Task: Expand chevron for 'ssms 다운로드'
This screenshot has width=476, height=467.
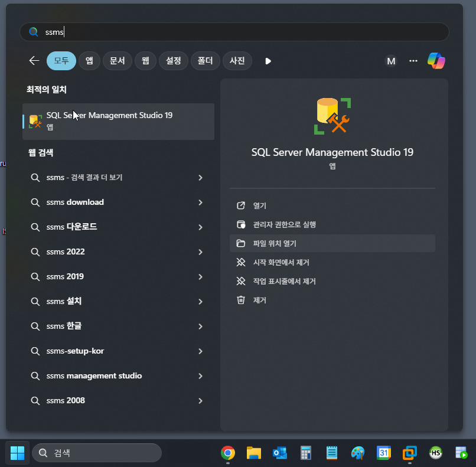Action: click(200, 227)
